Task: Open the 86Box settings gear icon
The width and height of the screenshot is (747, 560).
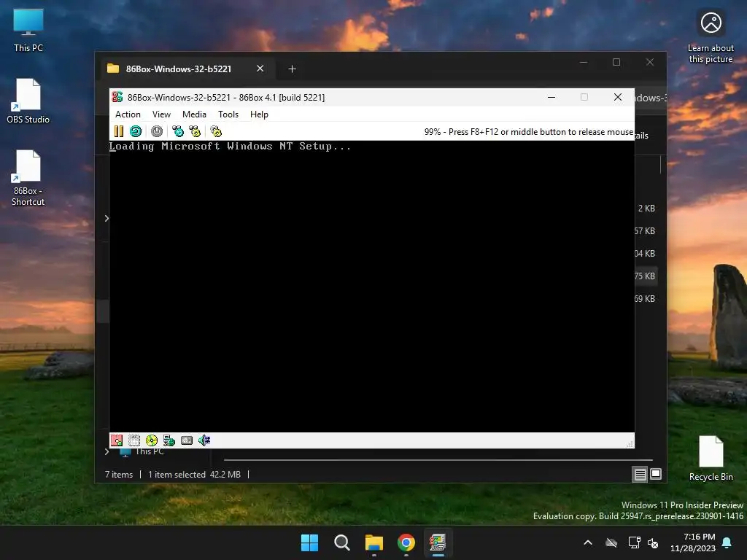Action: click(x=216, y=131)
